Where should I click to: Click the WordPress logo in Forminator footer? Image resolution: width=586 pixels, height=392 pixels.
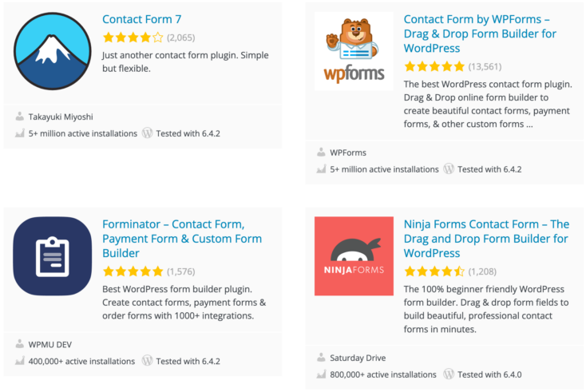coord(147,361)
